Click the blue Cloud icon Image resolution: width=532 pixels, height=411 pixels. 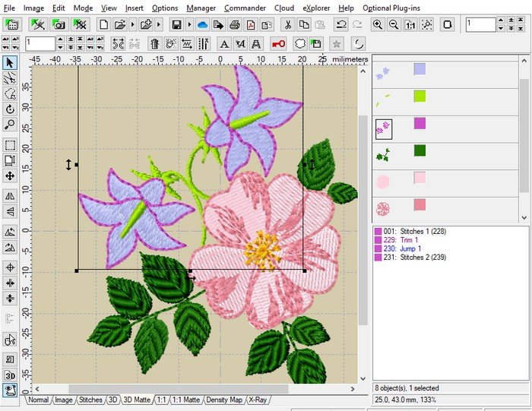[202, 24]
